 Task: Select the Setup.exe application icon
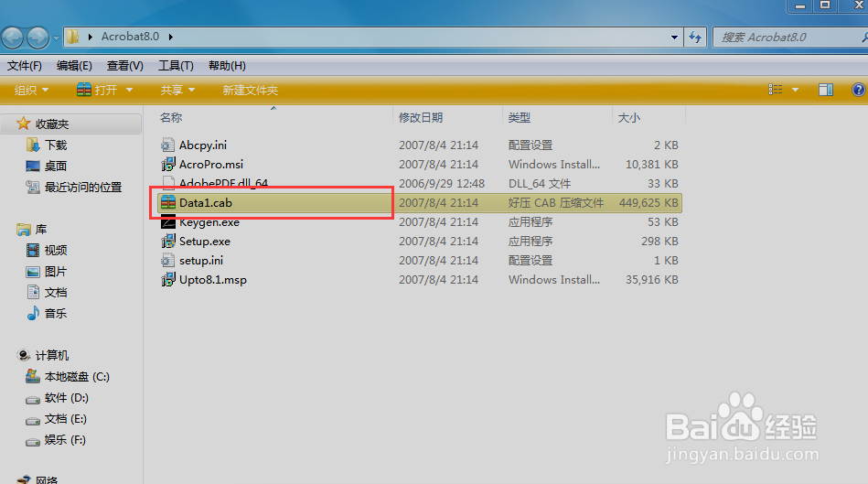coord(167,242)
